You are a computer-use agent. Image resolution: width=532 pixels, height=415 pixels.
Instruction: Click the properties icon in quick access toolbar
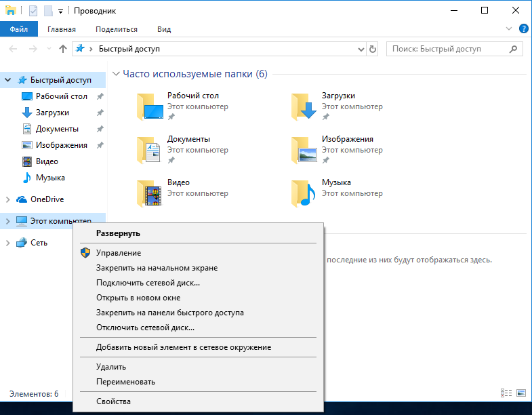click(x=33, y=11)
